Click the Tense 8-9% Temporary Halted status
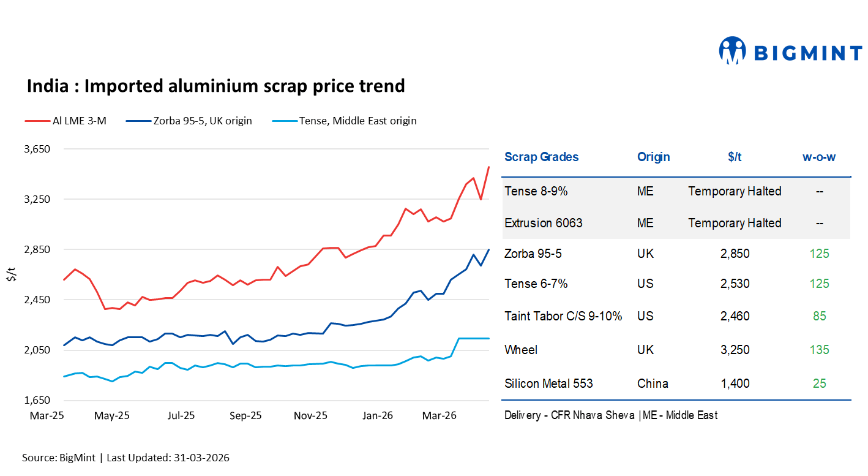Image resolution: width=868 pixels, height=476 pixels. (735, 191)
